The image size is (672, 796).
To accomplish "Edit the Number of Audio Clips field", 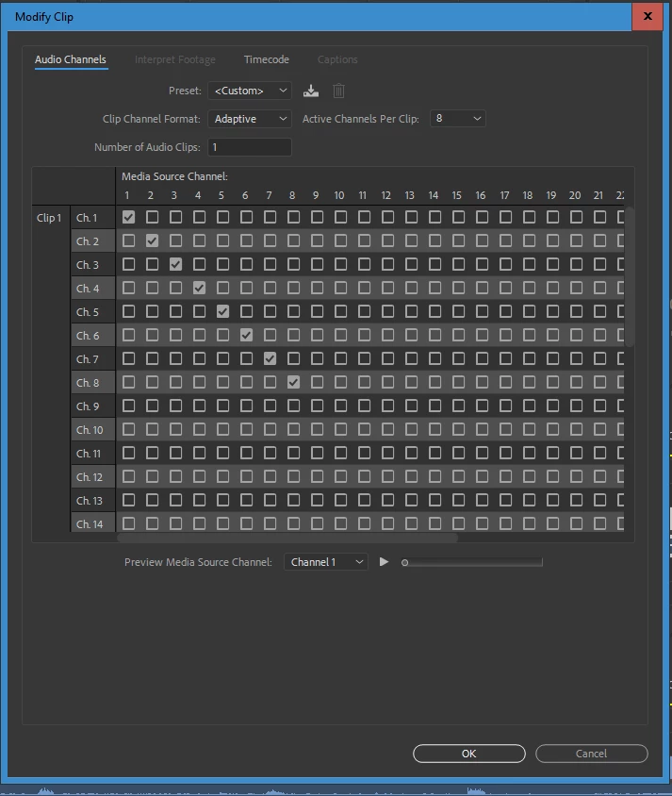I will (x=250, y=147).
